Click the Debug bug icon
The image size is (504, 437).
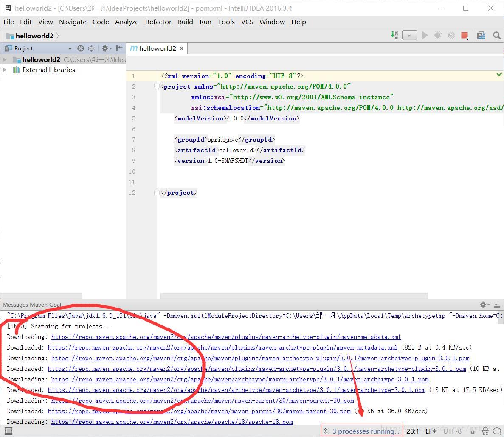click(438, 35)
